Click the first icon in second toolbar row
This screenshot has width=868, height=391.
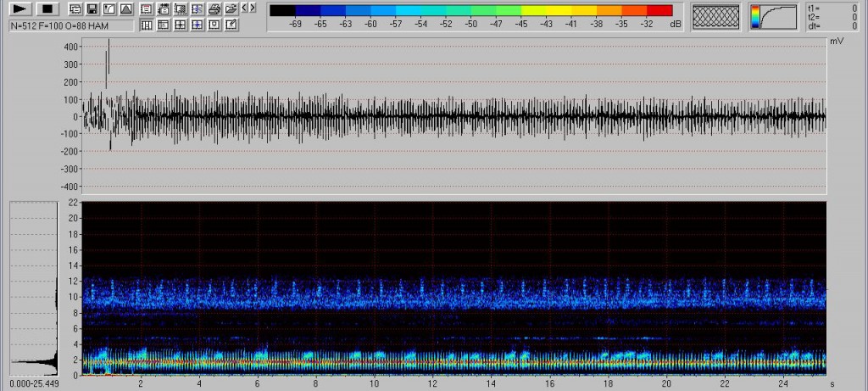146,25
